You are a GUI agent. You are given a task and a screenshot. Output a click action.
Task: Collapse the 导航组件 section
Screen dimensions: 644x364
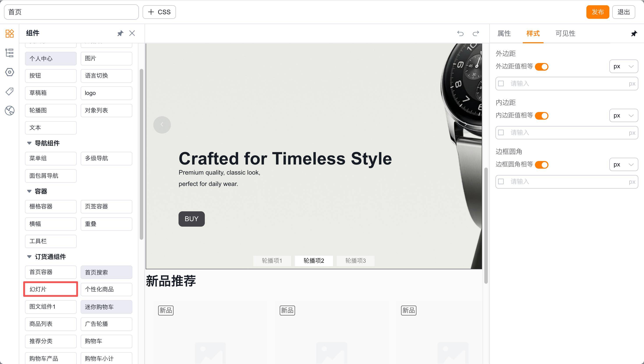coord(29,143)
